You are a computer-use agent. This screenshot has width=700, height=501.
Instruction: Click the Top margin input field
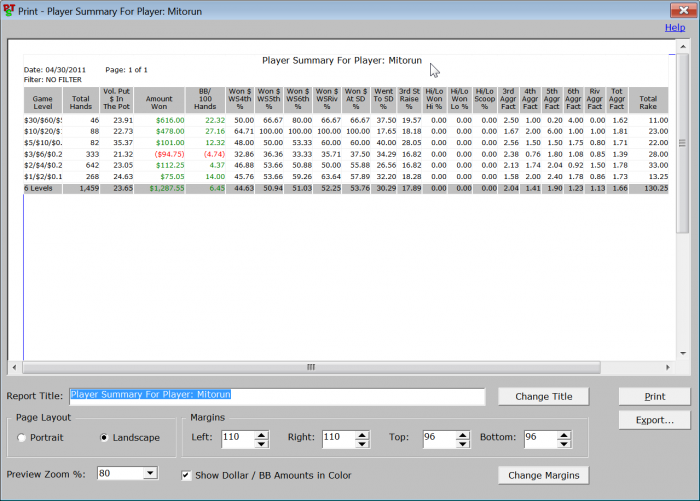coord(438,438)
